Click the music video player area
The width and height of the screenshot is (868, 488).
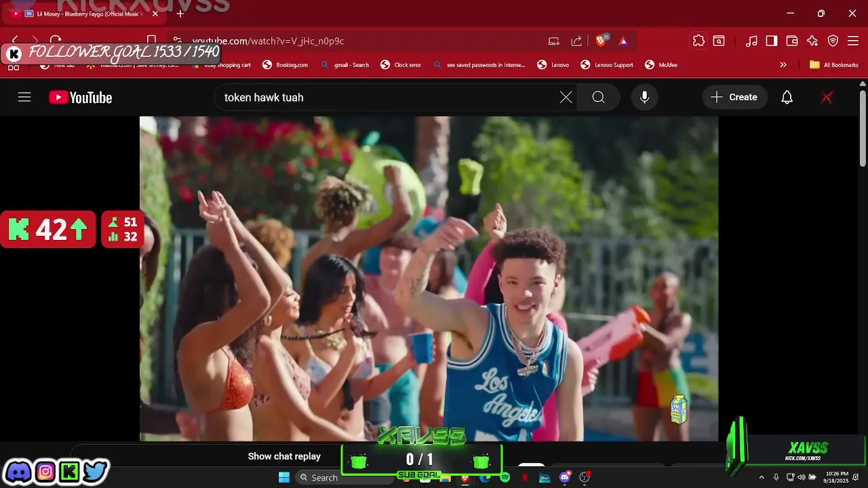tap(429, 279)
